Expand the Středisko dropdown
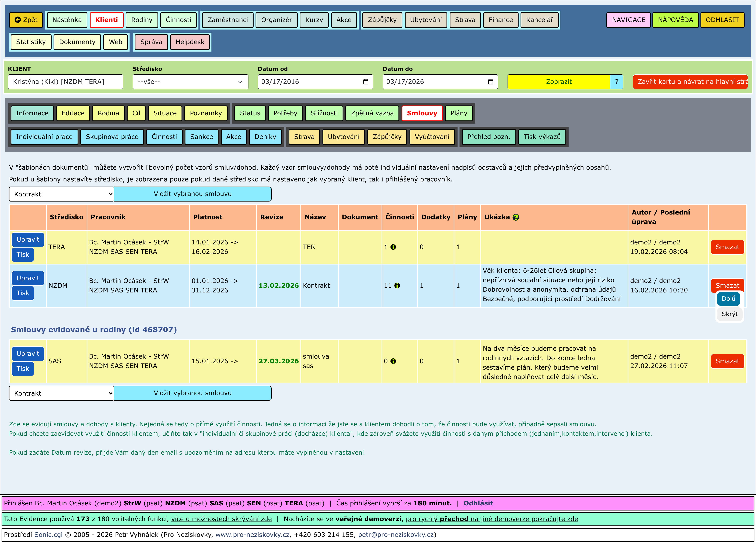This screenshot has width=756, height=553. click(x=190, y=82)
